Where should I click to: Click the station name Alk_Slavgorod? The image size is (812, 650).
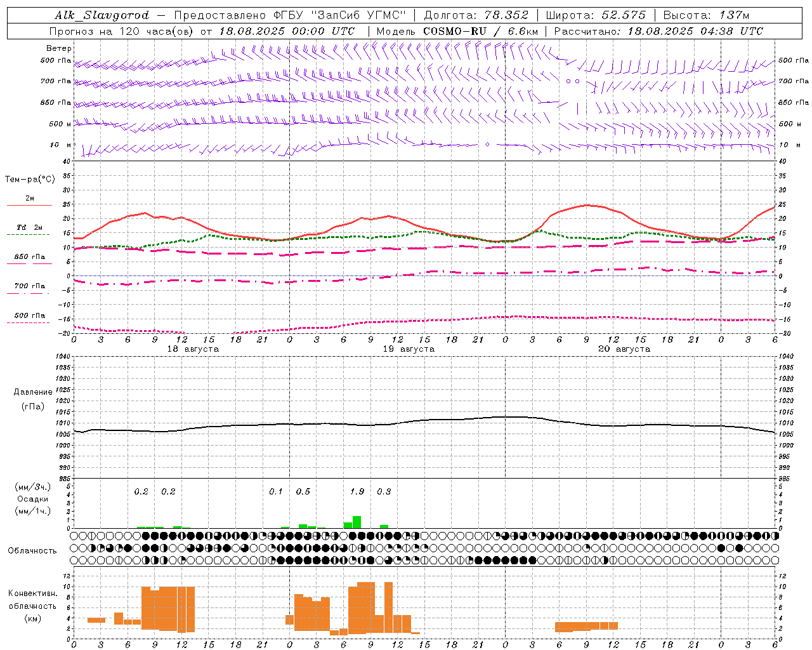pos(102,15)
